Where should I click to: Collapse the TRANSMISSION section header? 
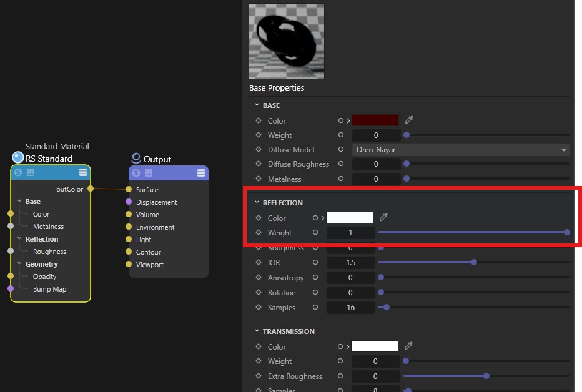pyautogui.click(x=257, y=331)
